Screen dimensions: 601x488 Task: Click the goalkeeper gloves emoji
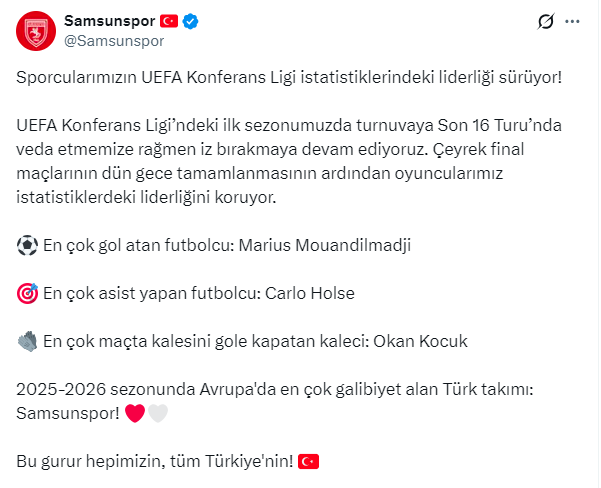coord(28,342)
